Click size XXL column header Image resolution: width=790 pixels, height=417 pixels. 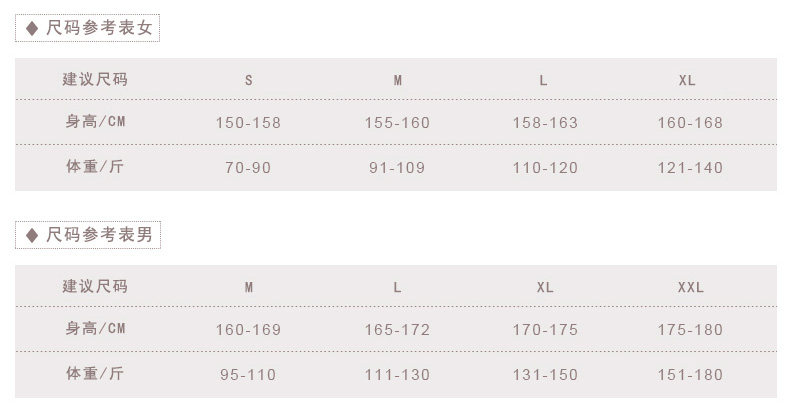coord(690,287)
